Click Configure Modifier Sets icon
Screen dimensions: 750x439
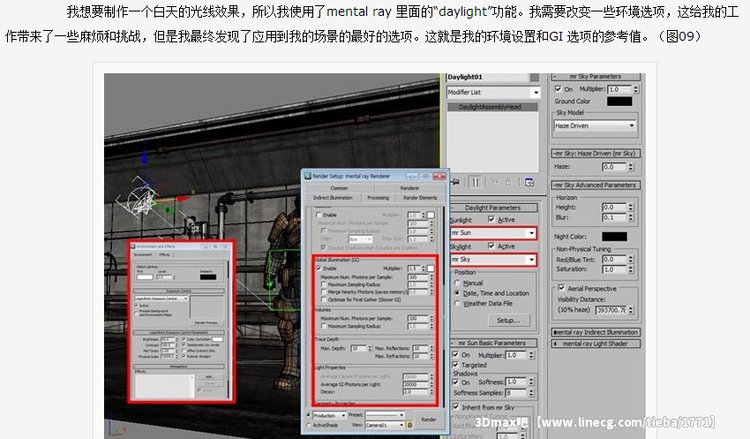tap(529, 182)
